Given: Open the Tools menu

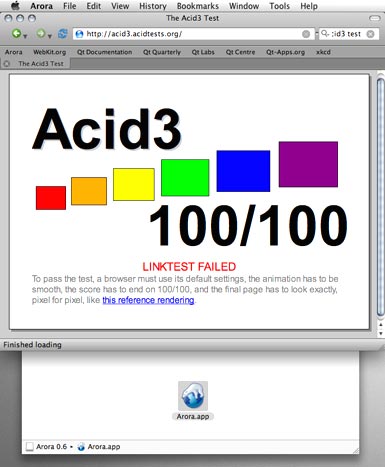Looking at the screenshot, I should [x=279, y=6].
